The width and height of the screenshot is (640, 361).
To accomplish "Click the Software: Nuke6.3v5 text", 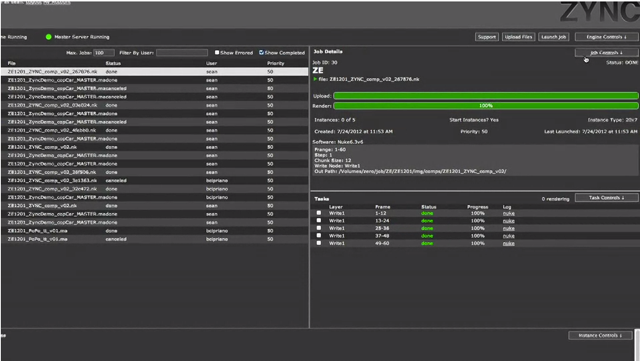I will [x=338, y=142].
